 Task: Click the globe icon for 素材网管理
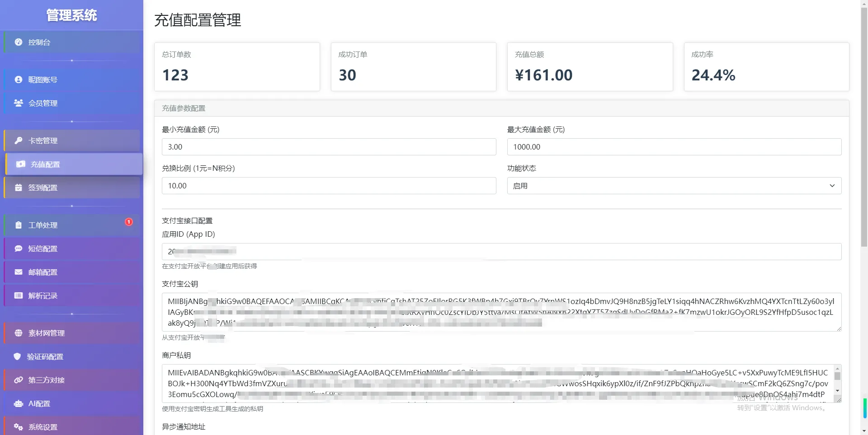tap(19, 333)
